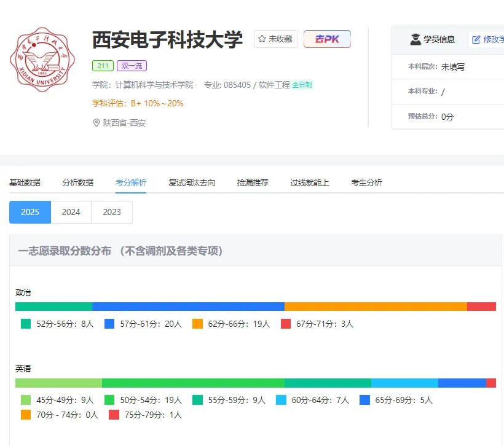Viewport: 504px width, 446px height.
Task: Click the legend swatch for 60分-64分
Action: [281, 400]
